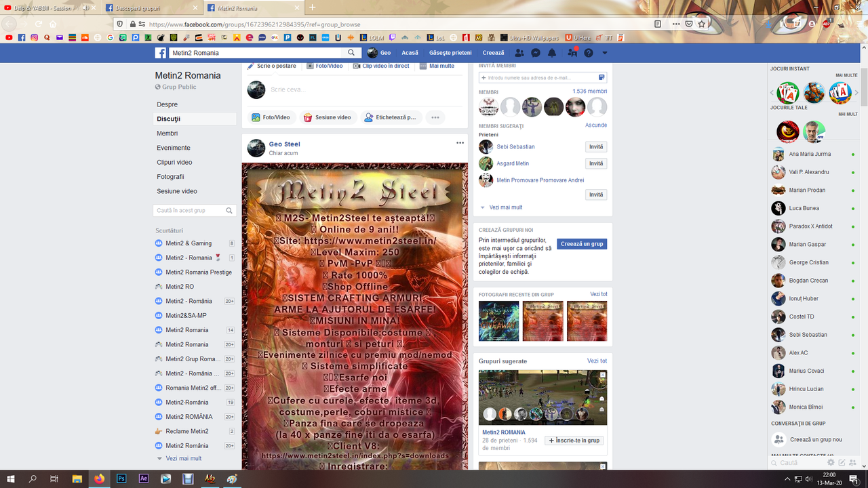Open the three-dot more options in the composer
Screen dimensions: 868x488
click(435, 117)
